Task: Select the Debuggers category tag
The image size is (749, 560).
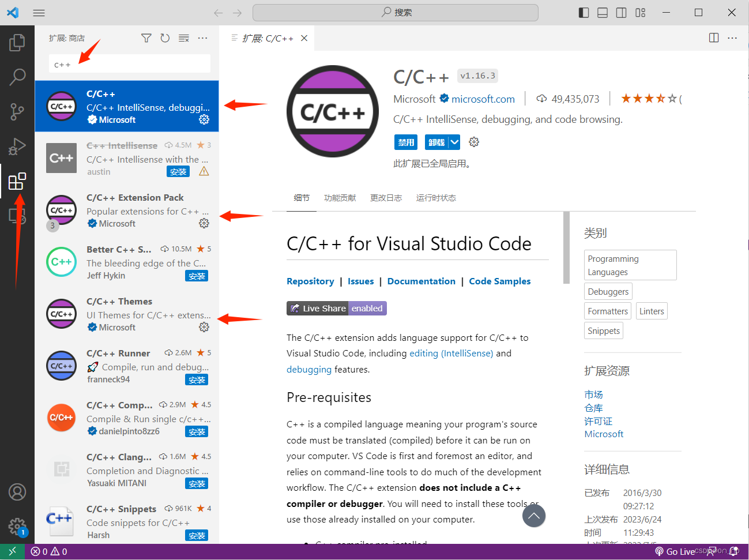Action: pos(608,291)
